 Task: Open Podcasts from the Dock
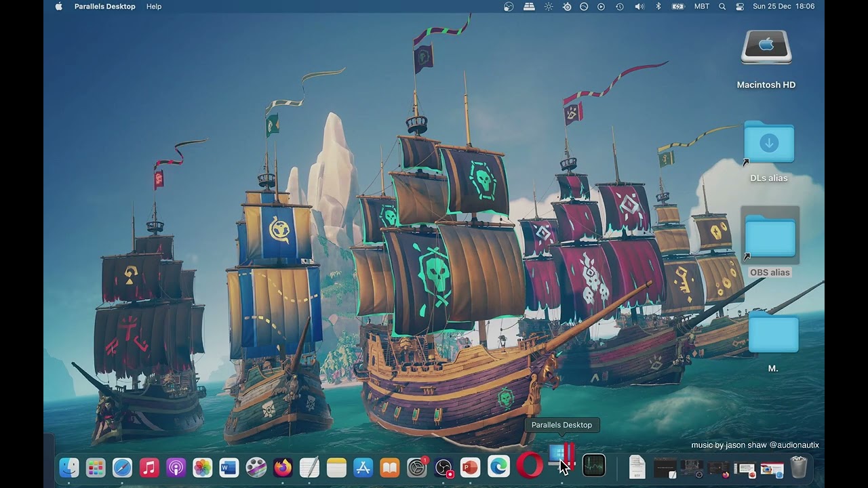click(x=176, y=467)
